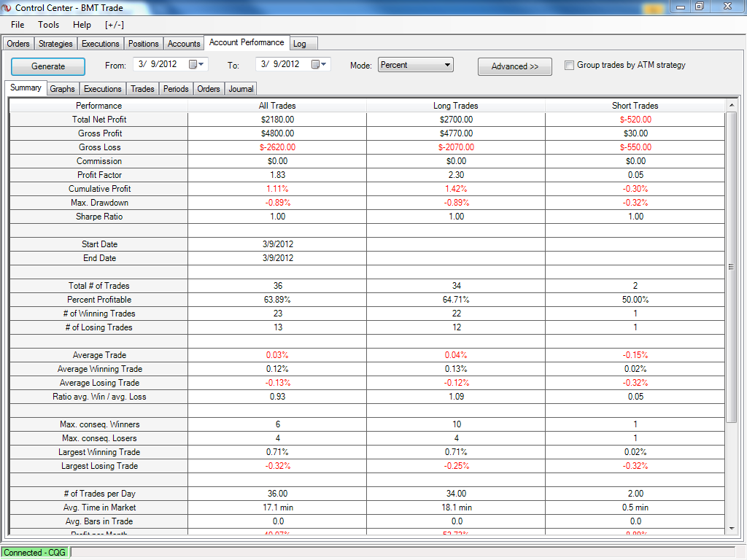Click the Max. Drawdown row label

[99, 203]
